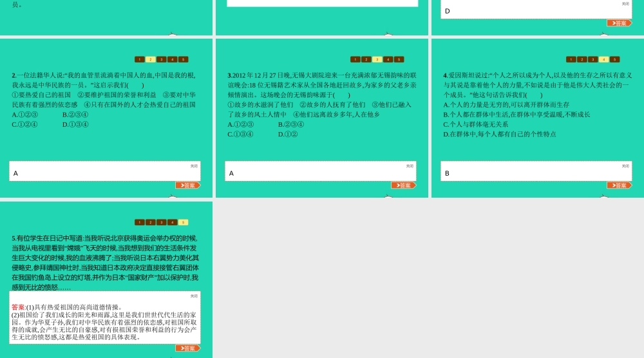Click page button 5 on question 3 slide

coord(399,59)
